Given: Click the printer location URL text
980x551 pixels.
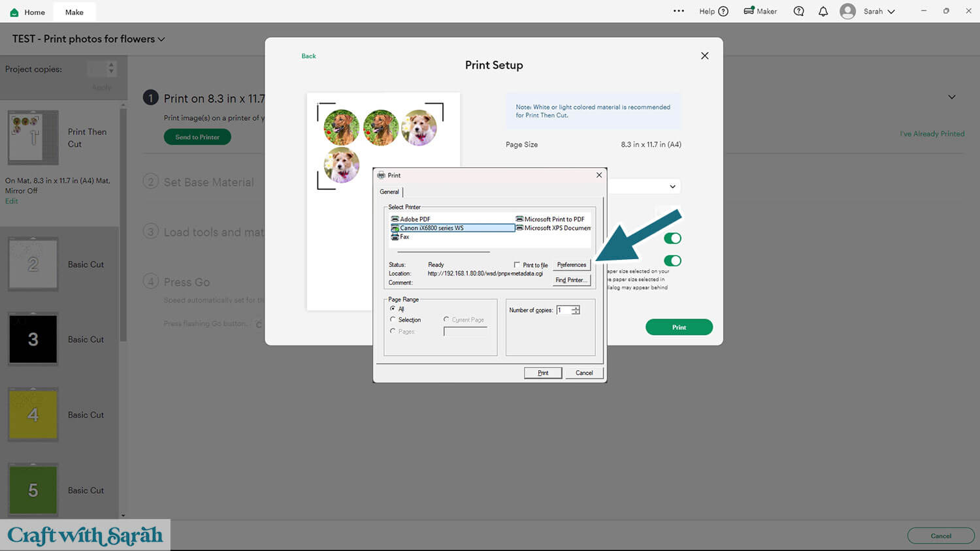Looking at the screenshot, I should click(x=485, y=274).
